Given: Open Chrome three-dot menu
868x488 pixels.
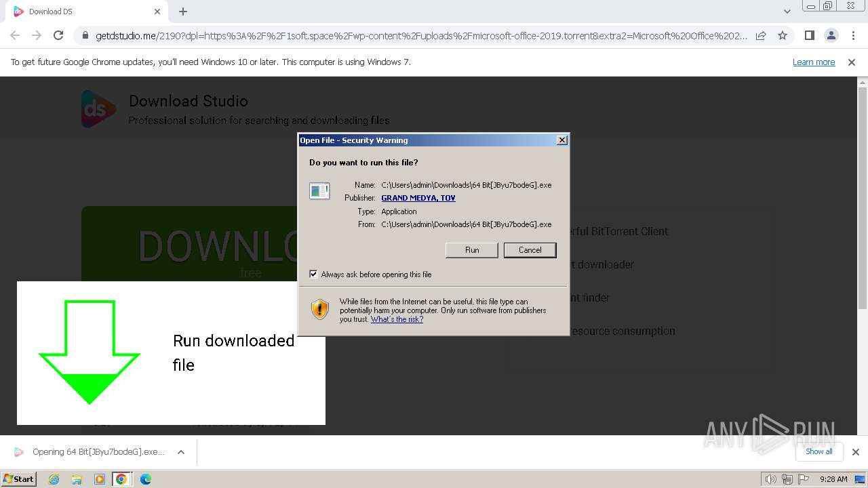Looking at the screenshot, I should [x=852, y=35].
